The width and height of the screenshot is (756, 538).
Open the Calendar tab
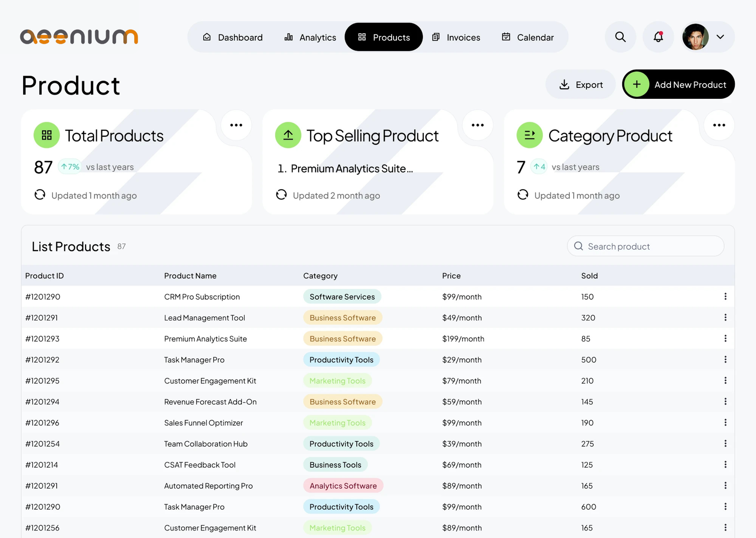tap(528, 37)
